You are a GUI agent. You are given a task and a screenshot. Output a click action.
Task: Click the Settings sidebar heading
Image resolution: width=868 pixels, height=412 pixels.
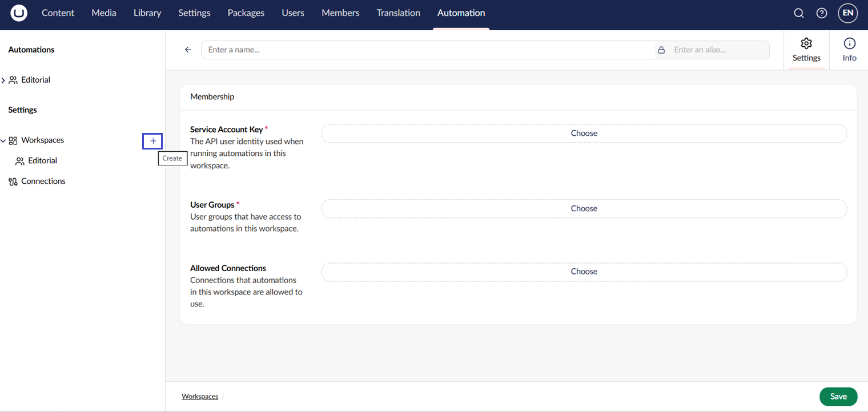point(22,110)
